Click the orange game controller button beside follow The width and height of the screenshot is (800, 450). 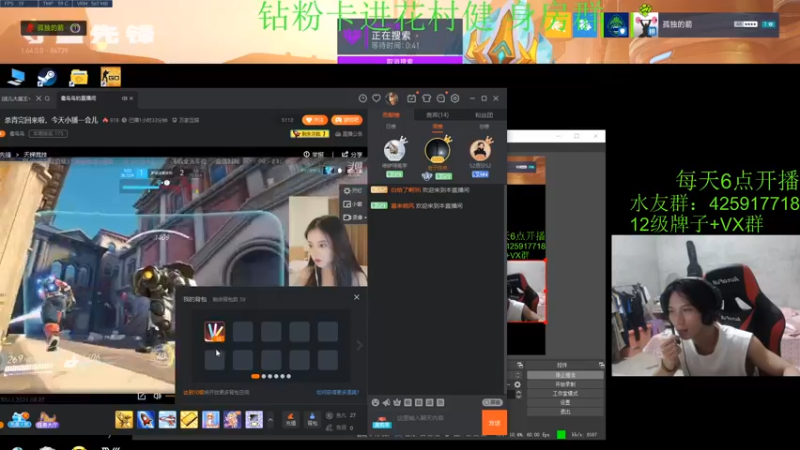(347, 120)
